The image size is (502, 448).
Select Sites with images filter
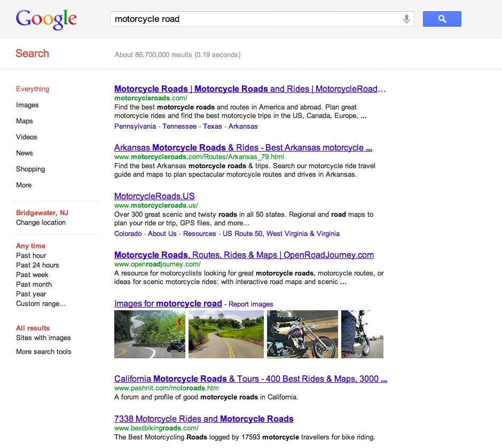coord(43,338)
